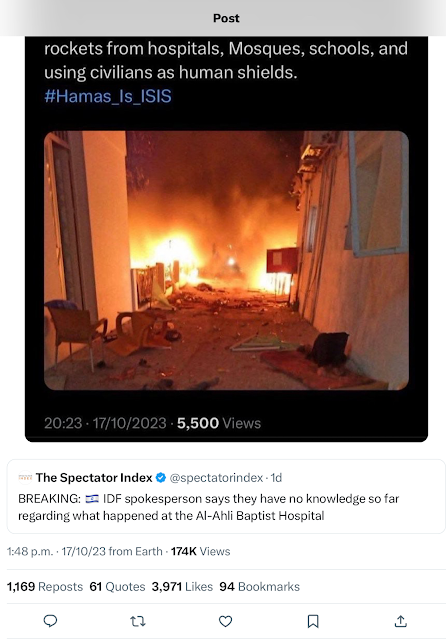Image resolution: width=446 pixels, height=639 pixels.
Task: Tap The Spectator Index profile avatar
Action: click(25, 477)
